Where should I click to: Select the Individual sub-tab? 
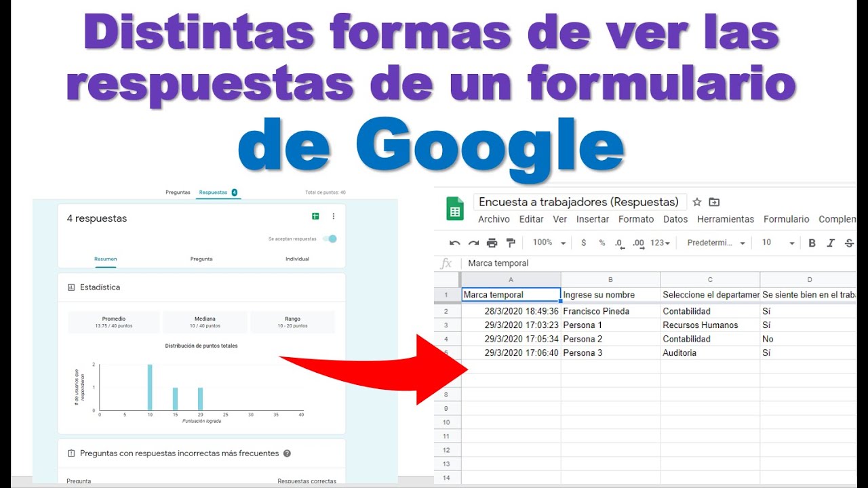(297, 259)
